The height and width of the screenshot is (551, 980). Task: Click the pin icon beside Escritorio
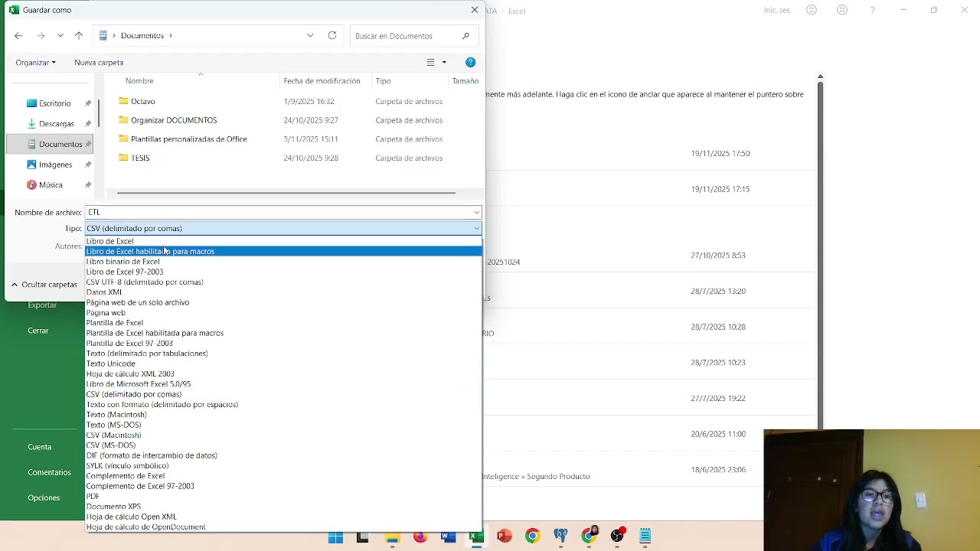[88, 103]
